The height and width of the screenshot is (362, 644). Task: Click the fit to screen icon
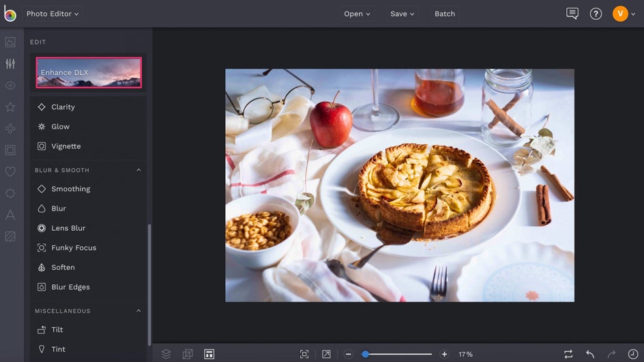click(x=304, y=354)
